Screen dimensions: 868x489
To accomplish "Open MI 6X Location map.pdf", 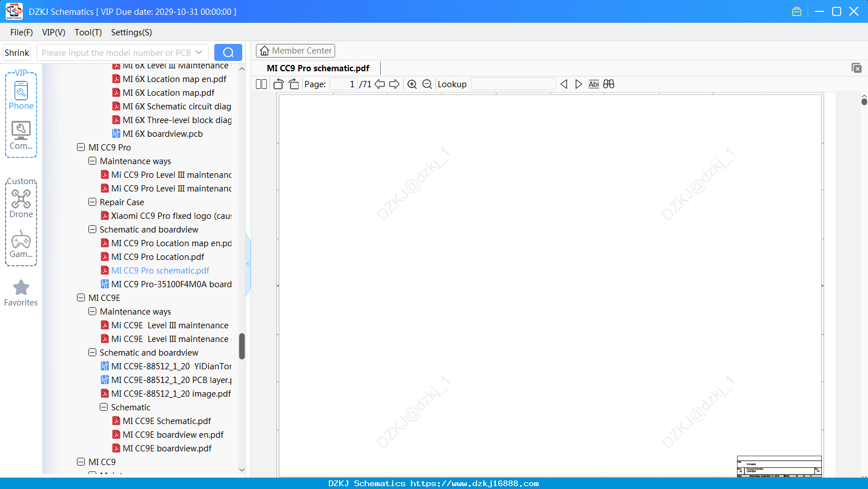I will coord(163,93).
